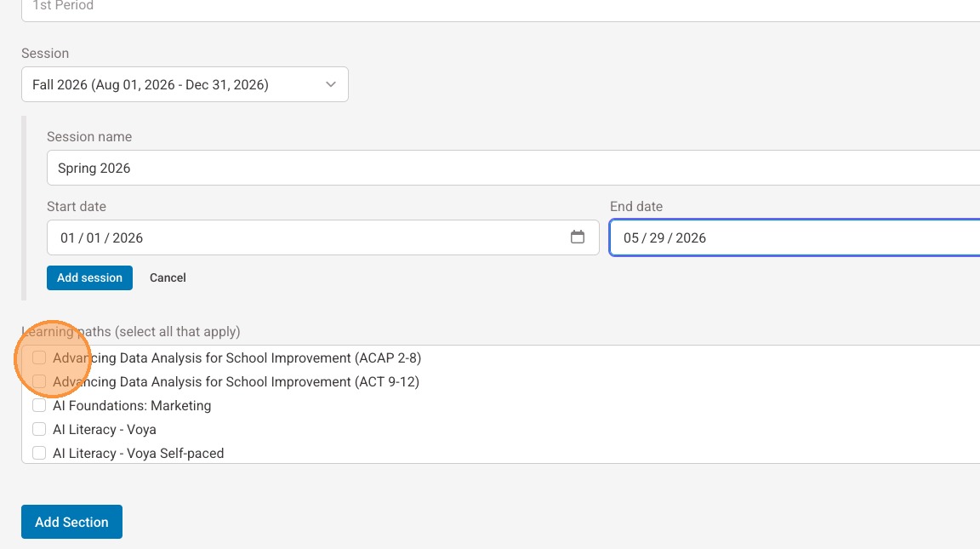Click the "AI Literacy - Voya Self-paced" label text
The width and height of the screenshot is (980, 549).
[138, 454]
